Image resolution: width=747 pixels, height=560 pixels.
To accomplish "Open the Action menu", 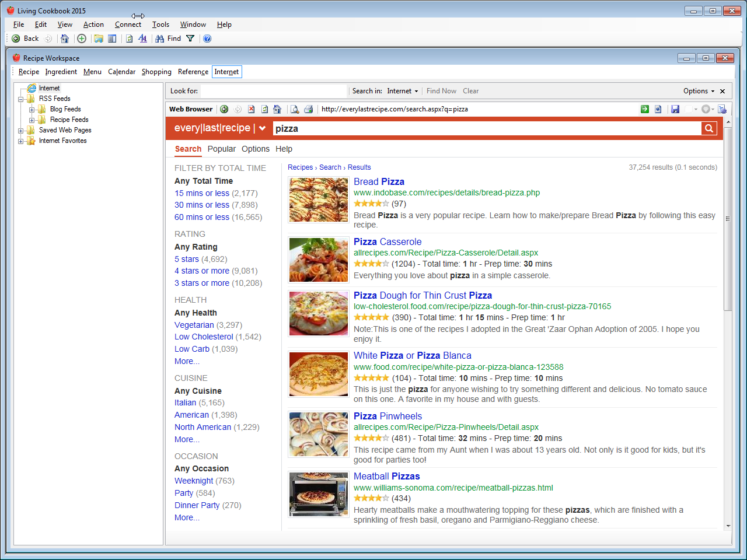I will tap(93, 24).
